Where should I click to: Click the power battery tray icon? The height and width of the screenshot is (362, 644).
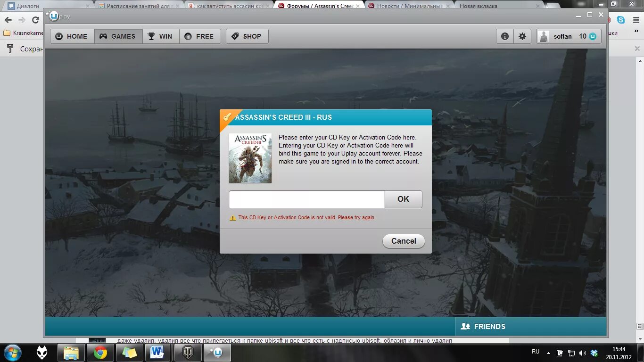tap(560, 353)
